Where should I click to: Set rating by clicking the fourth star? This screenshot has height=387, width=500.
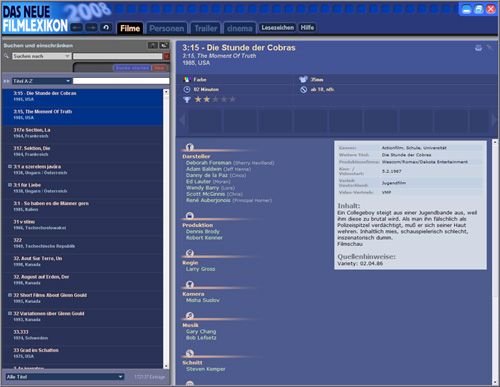tap(224, 99)
